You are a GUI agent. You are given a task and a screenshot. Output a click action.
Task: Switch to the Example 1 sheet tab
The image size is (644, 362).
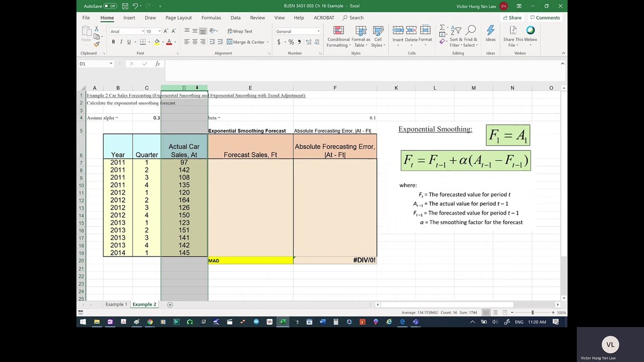tap(116, 305)
